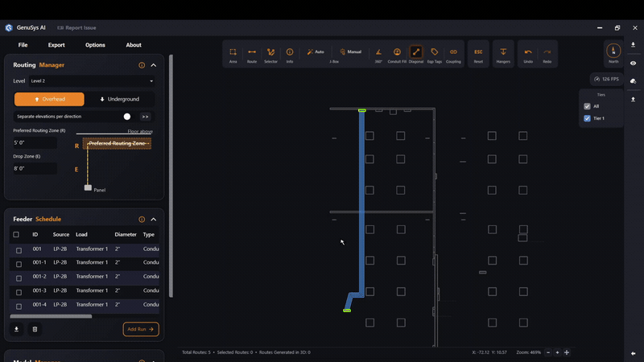Open the Options menu
This screenshot has height=362, width=644.
pos(95,45)
